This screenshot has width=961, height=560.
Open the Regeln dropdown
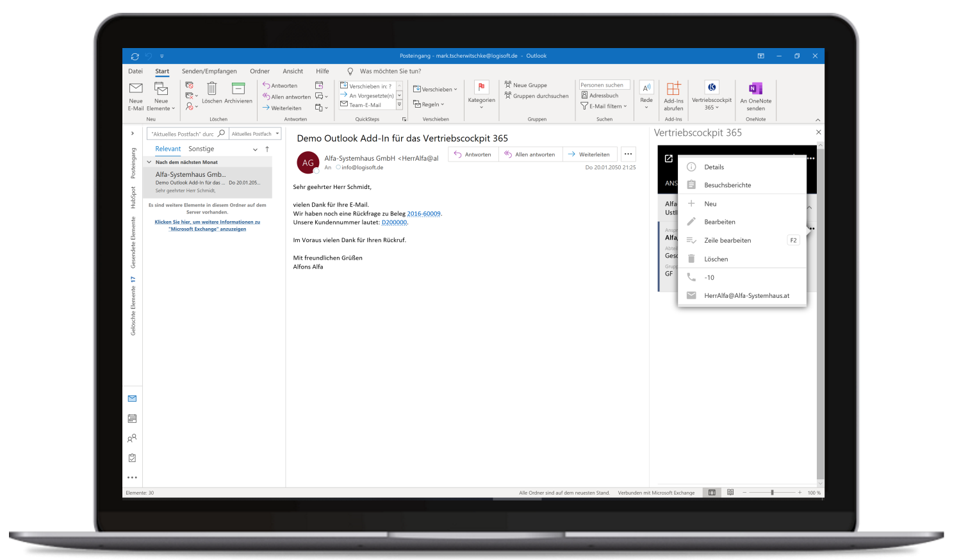[429, 104]
